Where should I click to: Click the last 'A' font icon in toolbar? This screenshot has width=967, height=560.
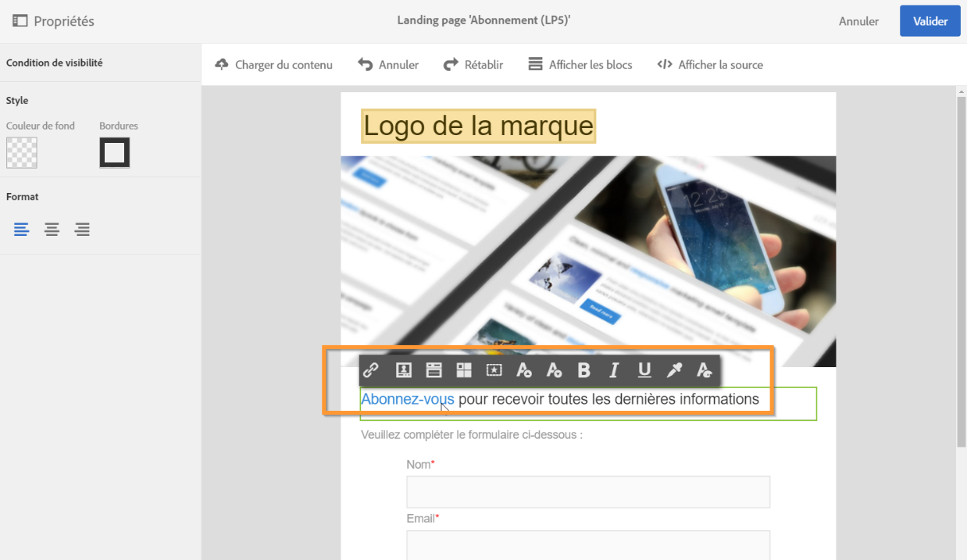704,370
